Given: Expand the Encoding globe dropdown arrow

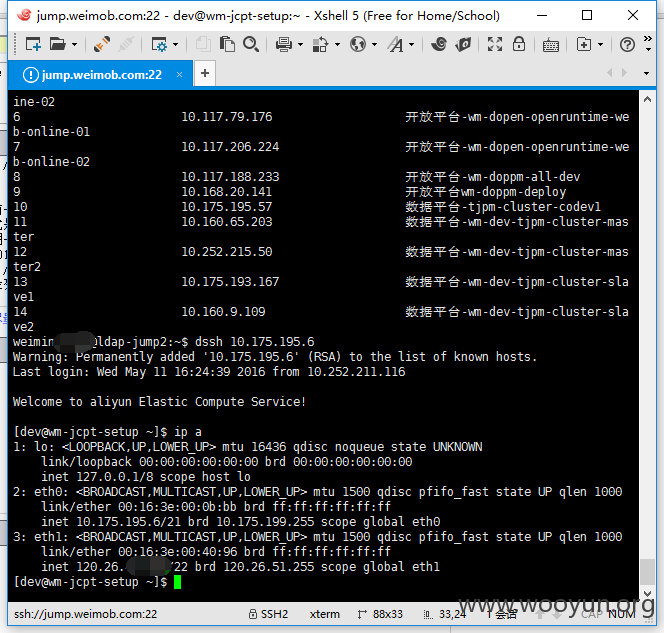Looking at the screenshot, I should (x=374, y=44).
